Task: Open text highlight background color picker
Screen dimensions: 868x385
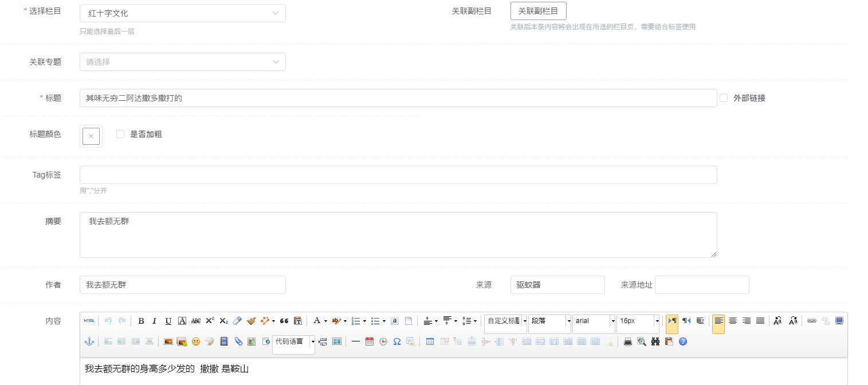Action: point(336,321)
